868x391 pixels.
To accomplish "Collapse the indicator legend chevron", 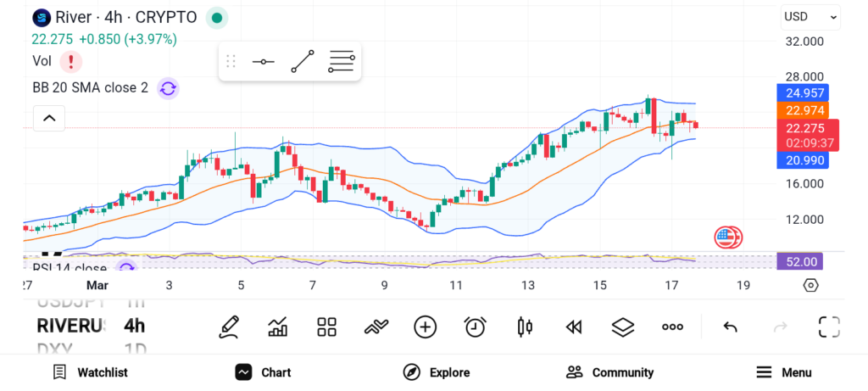I will tap(48, 118).
